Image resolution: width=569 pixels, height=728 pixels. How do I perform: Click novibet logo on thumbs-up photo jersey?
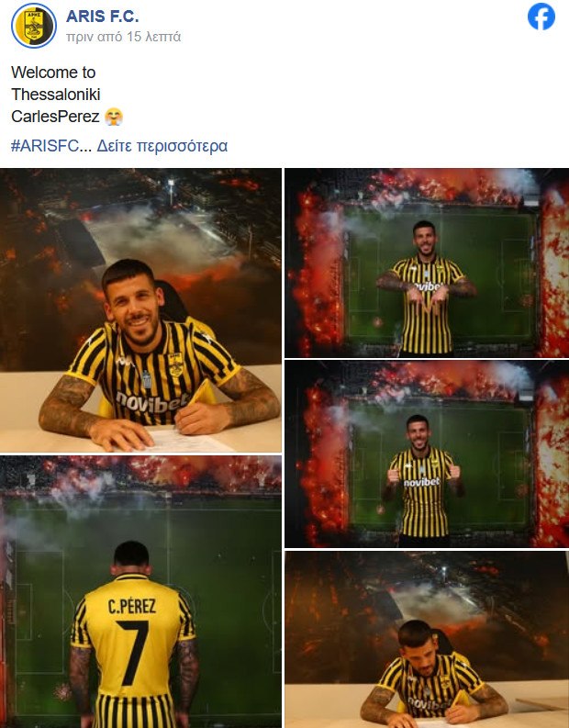click(x=421, y=482)
